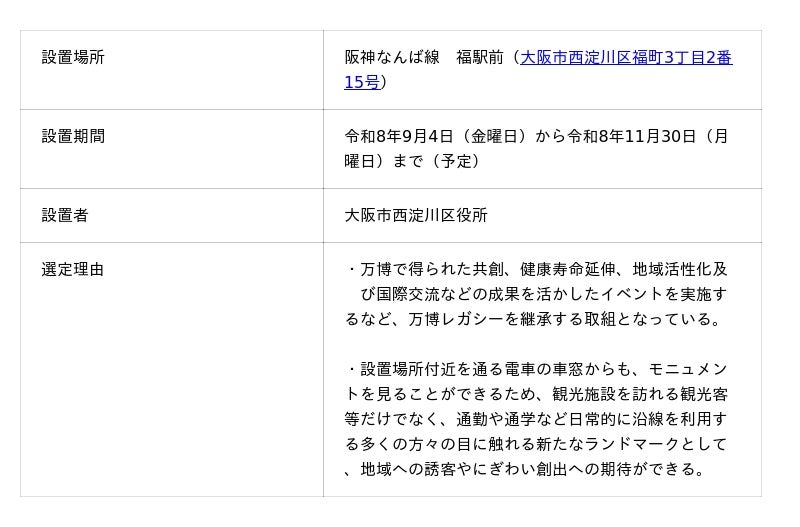
Task: Click the 設置者 row label
Action: tap(65, 215)
